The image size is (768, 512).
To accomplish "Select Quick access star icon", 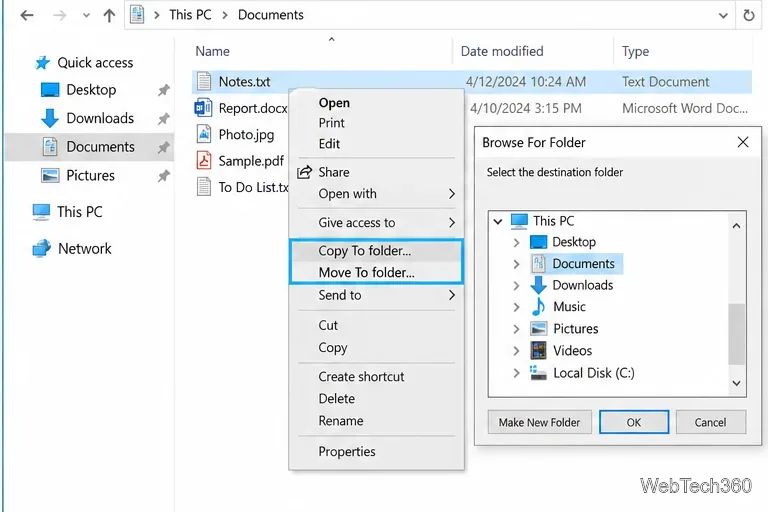I will click(x=43, y=63).
